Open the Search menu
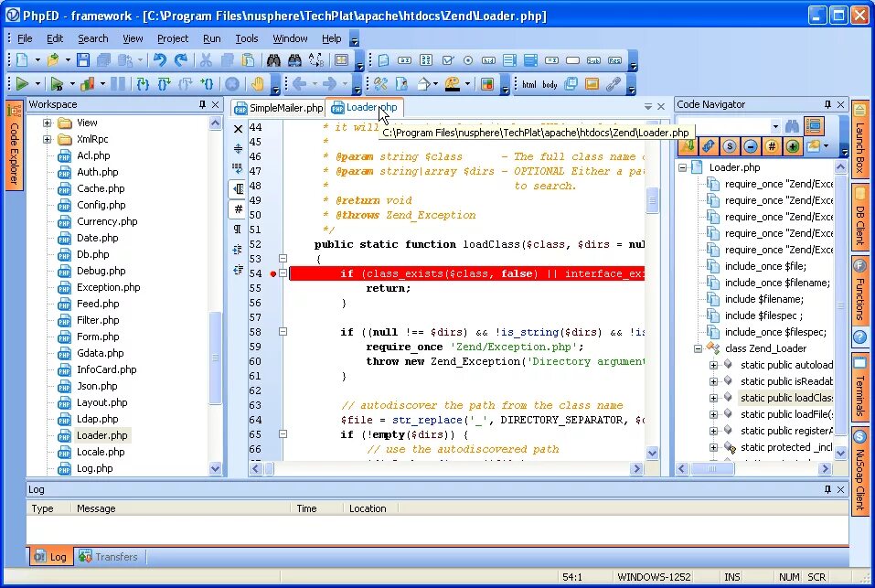The image size is (875, 588). [92, 38]
